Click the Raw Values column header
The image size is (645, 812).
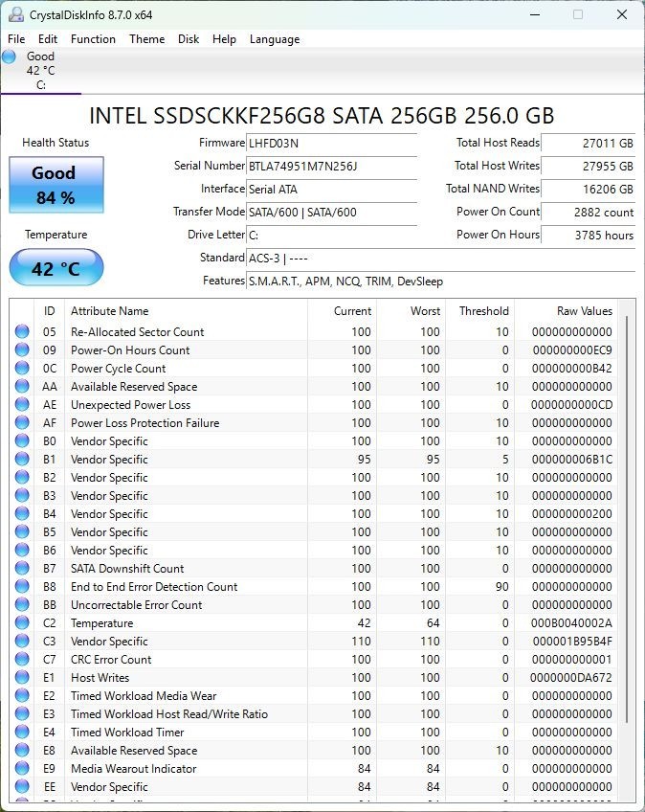coord(585,310)
